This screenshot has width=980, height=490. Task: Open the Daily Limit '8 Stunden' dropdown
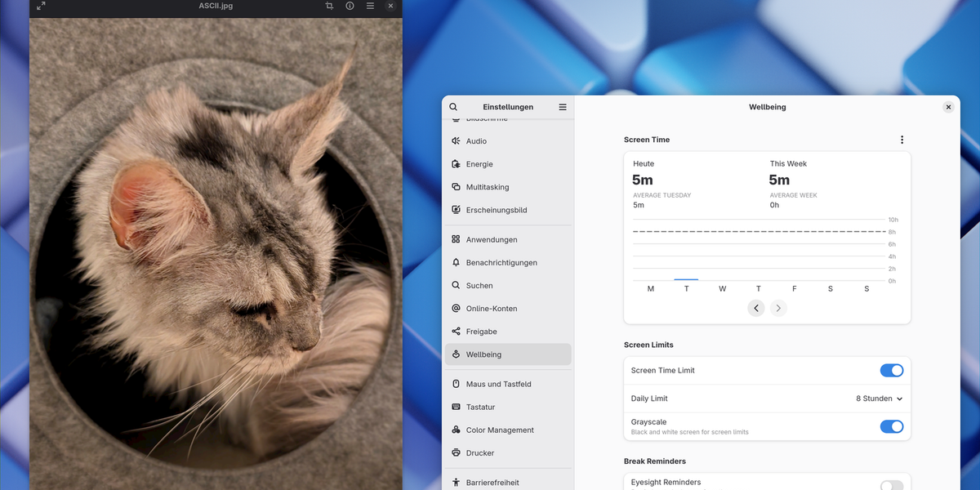click(880, 399)
